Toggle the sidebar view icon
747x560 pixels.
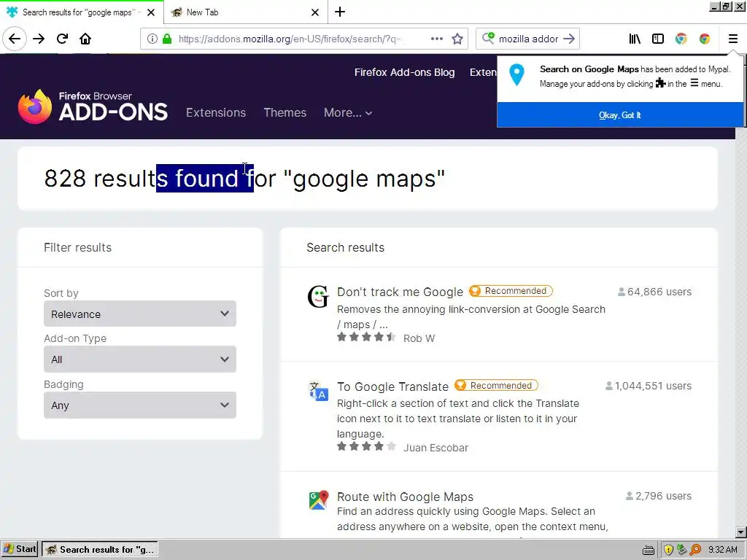(x=658, y=39)
